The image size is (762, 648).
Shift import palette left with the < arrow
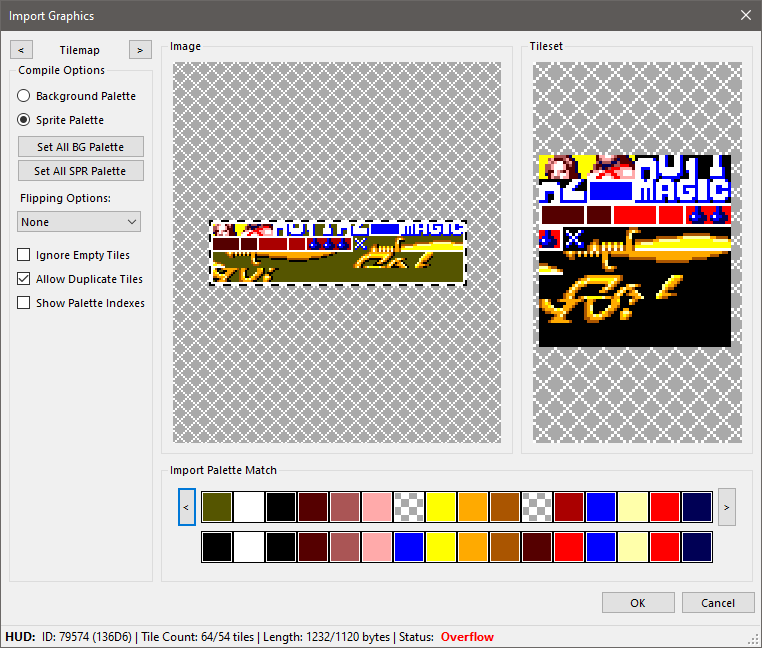[x=187, y=507]
